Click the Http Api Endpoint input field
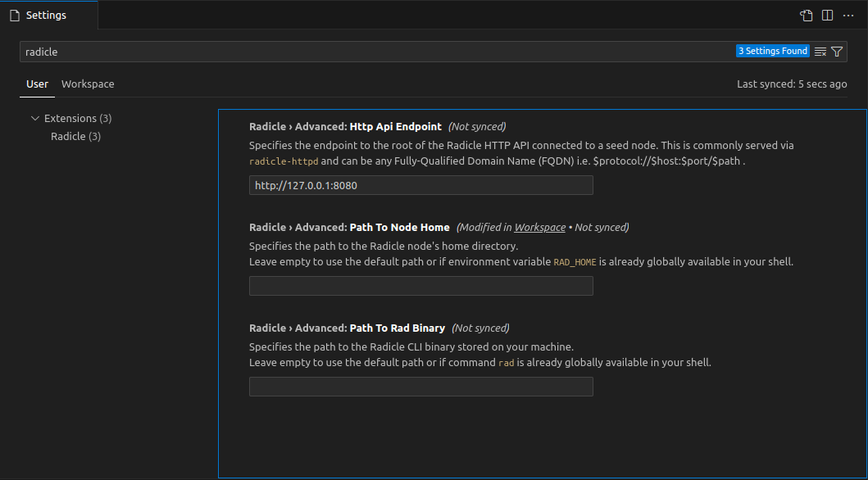The width and height of the screenshot is (868, 480). pyautogui.click(x=420, y=185)
